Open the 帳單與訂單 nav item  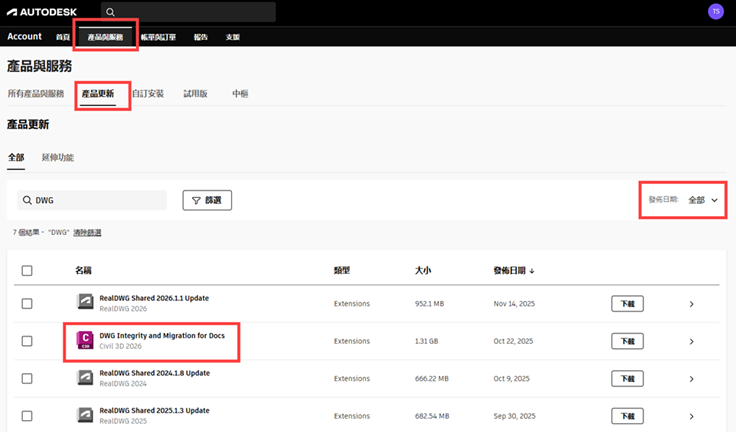tap(158, 37)
